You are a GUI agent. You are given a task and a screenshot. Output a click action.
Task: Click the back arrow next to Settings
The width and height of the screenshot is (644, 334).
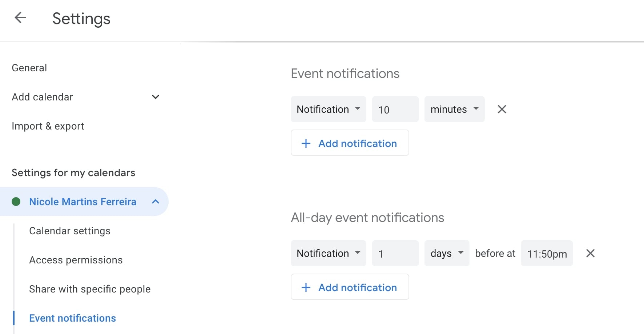[x=20, y=17]
